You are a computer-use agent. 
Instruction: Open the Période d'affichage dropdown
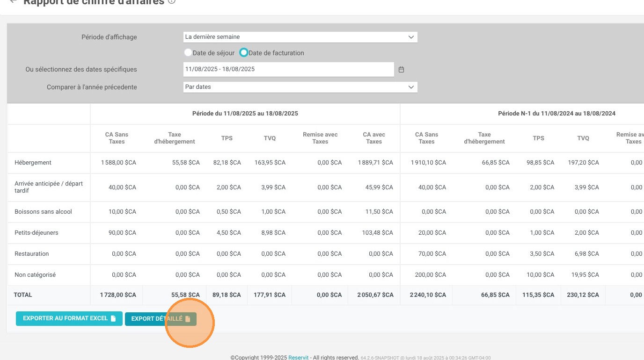(300, 37)
